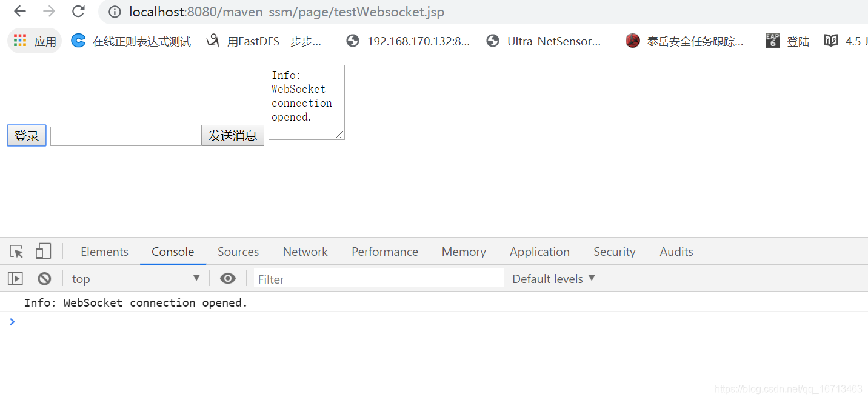
Task: Select the inspect element tool in DevTools
Action: click(16, 250)
